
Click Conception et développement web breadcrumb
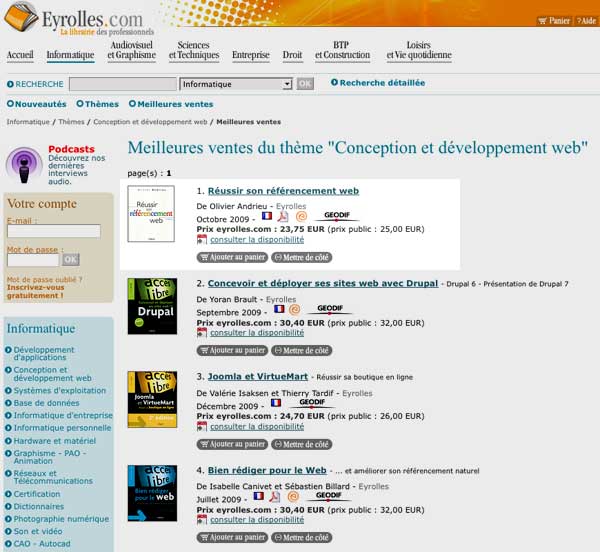click(150, 122)
